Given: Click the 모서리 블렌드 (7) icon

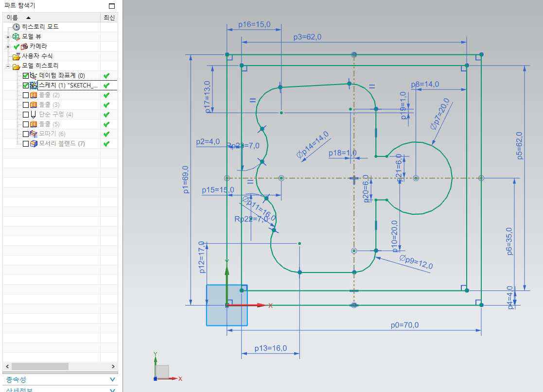Looking at the screenshot, I should pyautogui.click(x=34, y=144).
